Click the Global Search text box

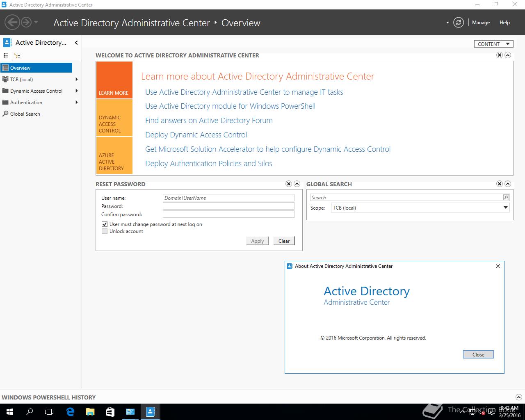click(406, 198)
